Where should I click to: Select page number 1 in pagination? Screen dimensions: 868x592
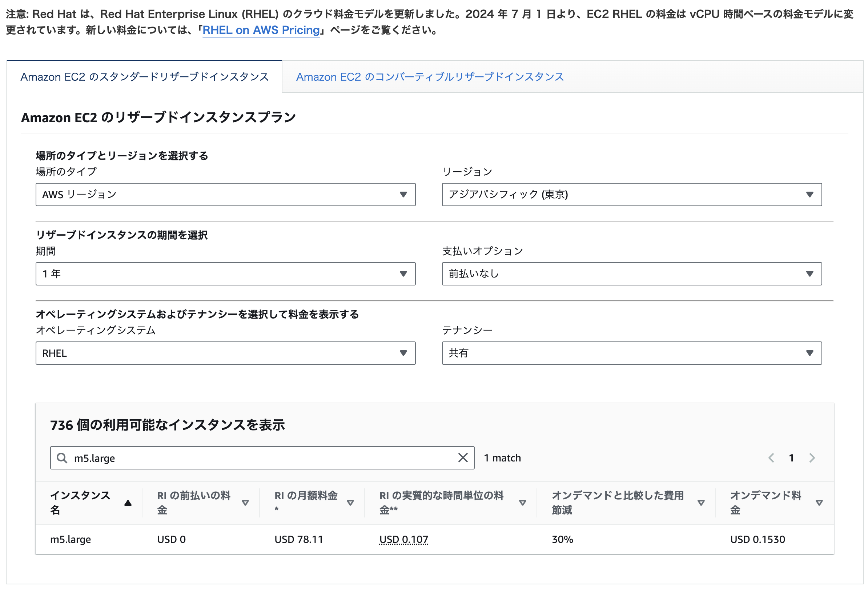pyautogui.click(x=791, y=458)
